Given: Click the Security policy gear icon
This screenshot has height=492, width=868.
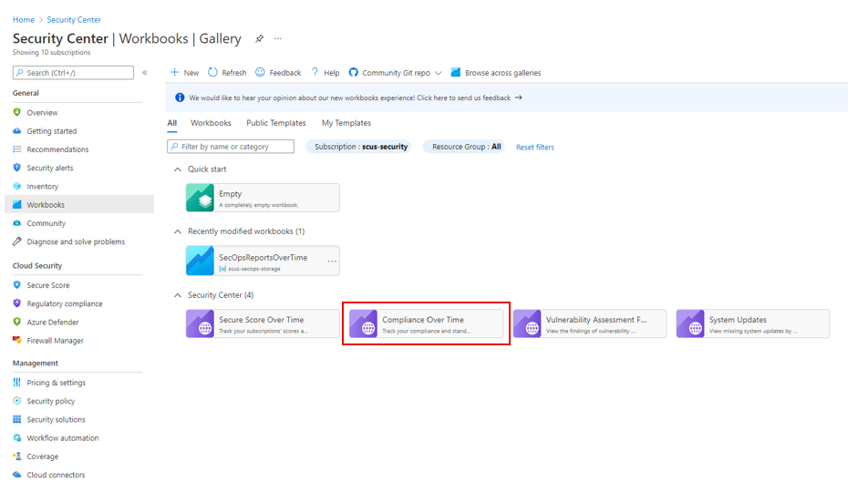Looking at the screenshot, I should pyautogui.click(x=17, y=401).
